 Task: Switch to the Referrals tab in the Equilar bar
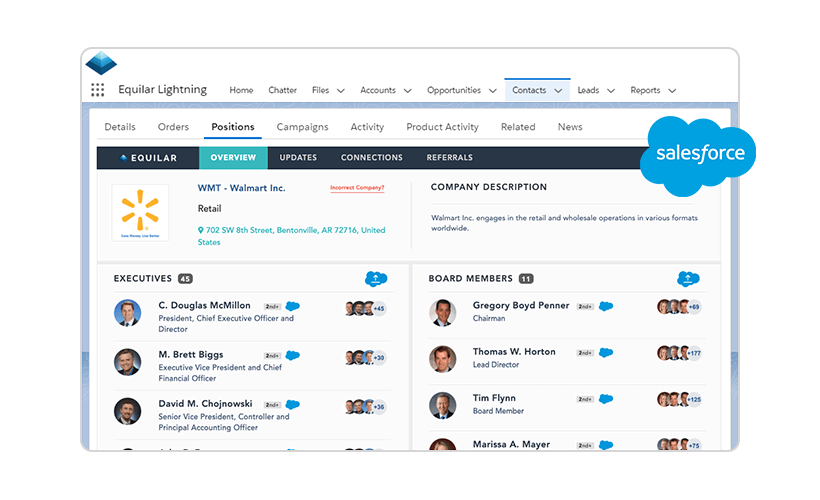tap(450, 157)
